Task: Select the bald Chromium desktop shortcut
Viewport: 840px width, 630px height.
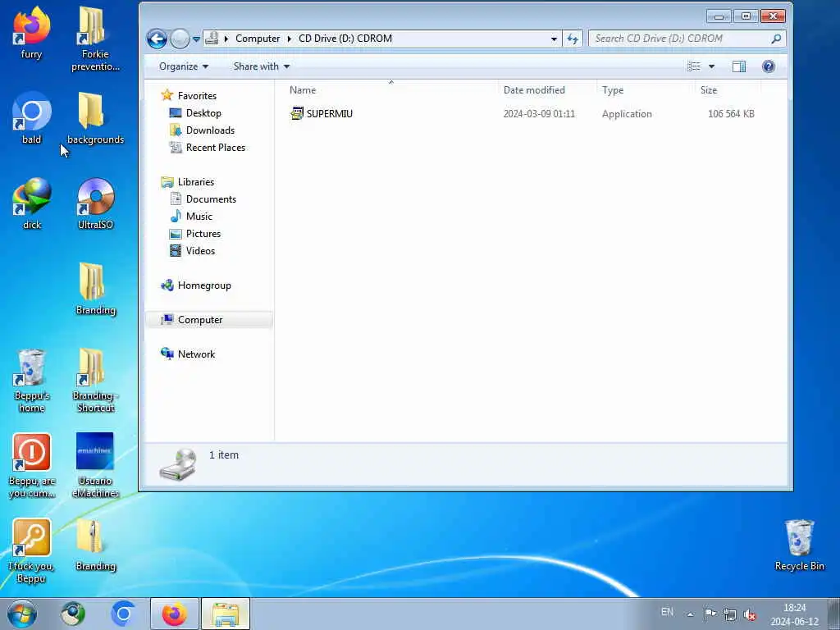Action: 32,118
